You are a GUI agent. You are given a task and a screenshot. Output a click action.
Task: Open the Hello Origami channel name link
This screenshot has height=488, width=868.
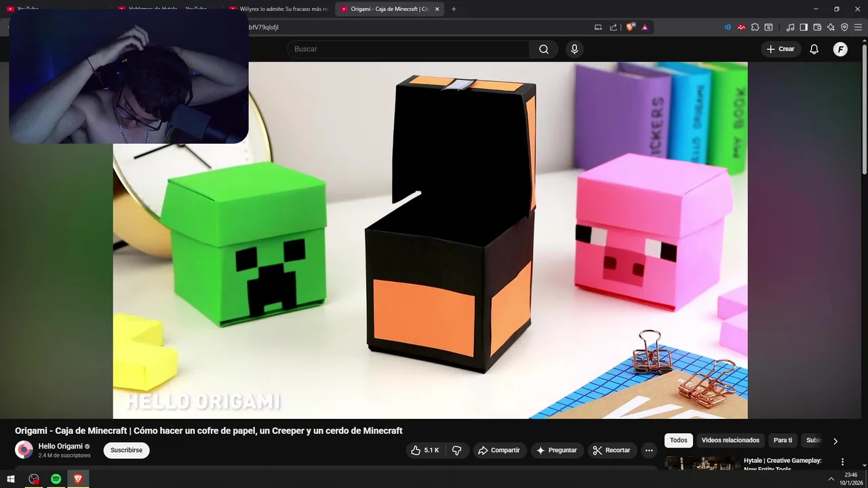pyautogui.click(x=60, y=446)
